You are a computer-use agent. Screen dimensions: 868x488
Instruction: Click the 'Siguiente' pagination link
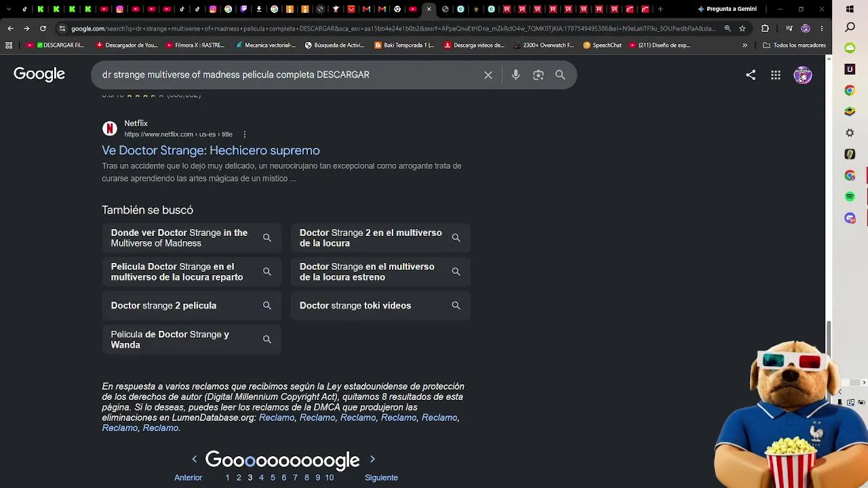pos(381,478)
